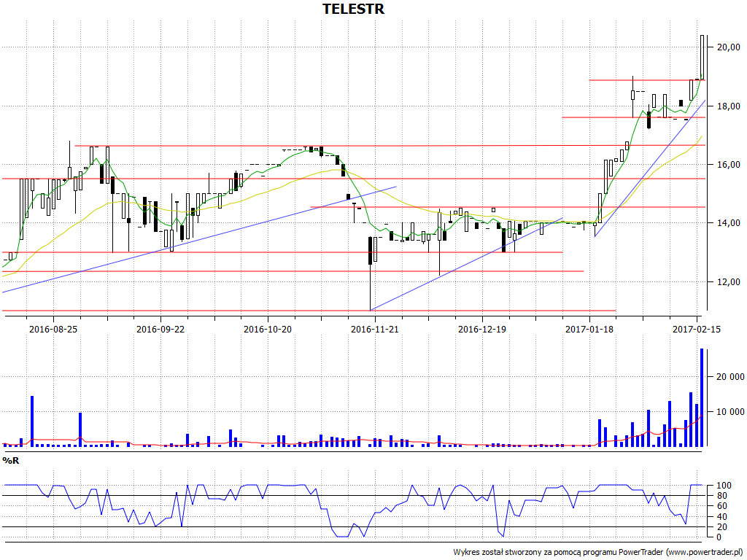Open the PowerTrader website credit text
The width and height of the screenshot is (747, 560).
tap(598, 552)
